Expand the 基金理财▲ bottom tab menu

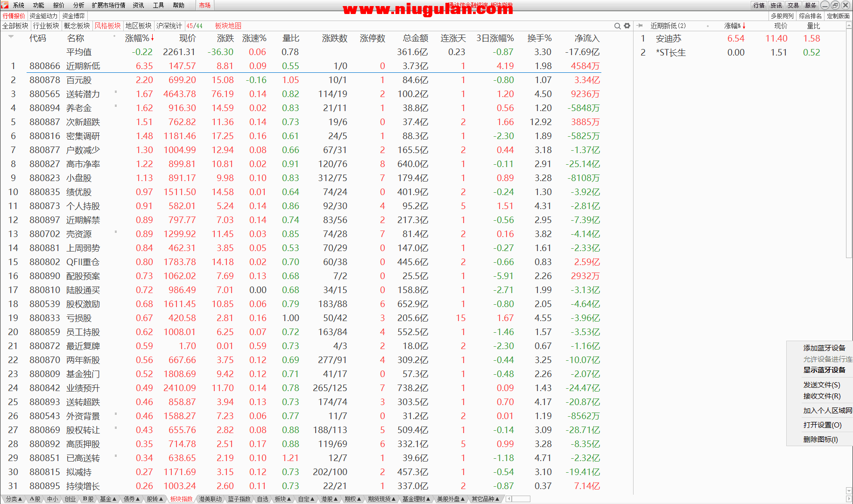point(416,499)
